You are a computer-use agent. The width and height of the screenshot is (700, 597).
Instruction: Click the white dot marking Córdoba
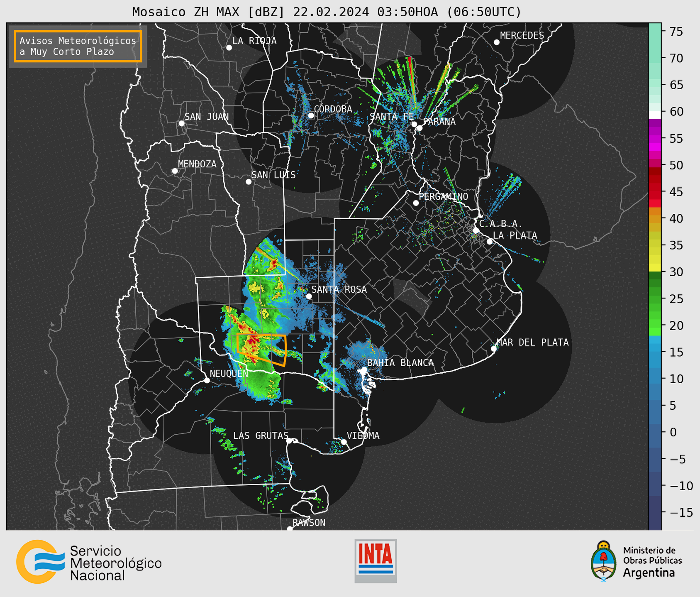pos(311,115)
